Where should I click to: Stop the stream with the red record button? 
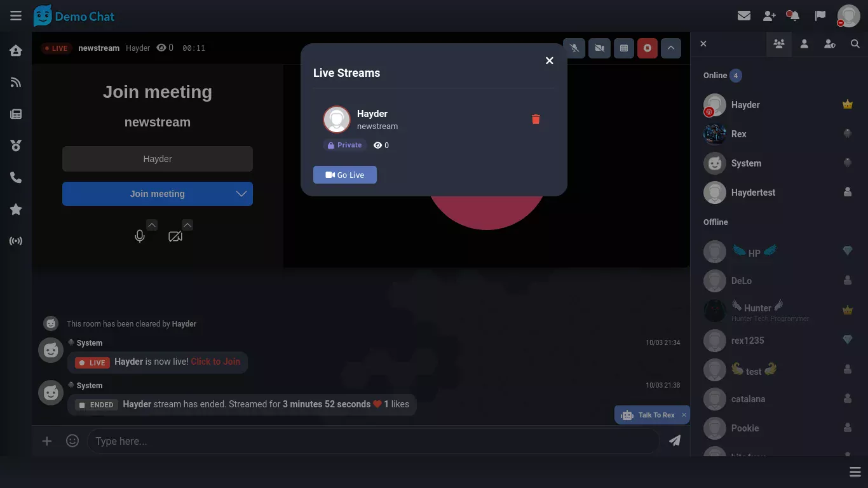[647, 48]
